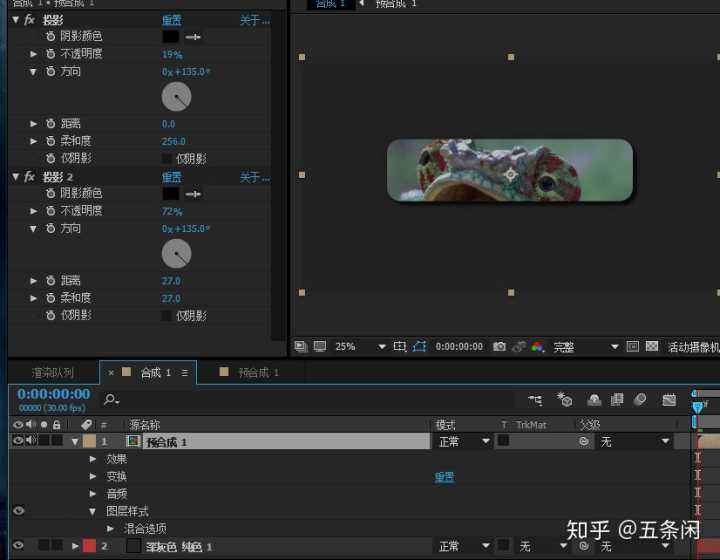Toggle stopwatch for 不透明度 at 72%
Viewport: 720px width, 560px height.
[51, 211]
